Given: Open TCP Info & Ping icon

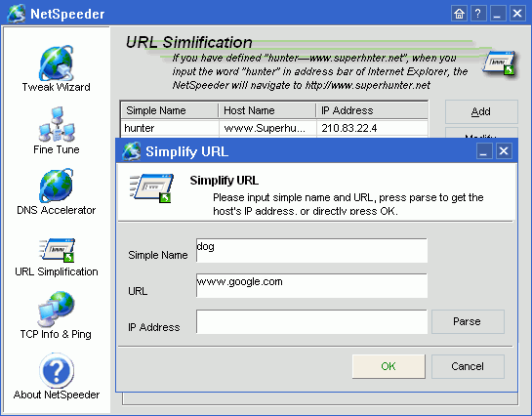Looking at the screenshot, I should (x=57, y=309).
